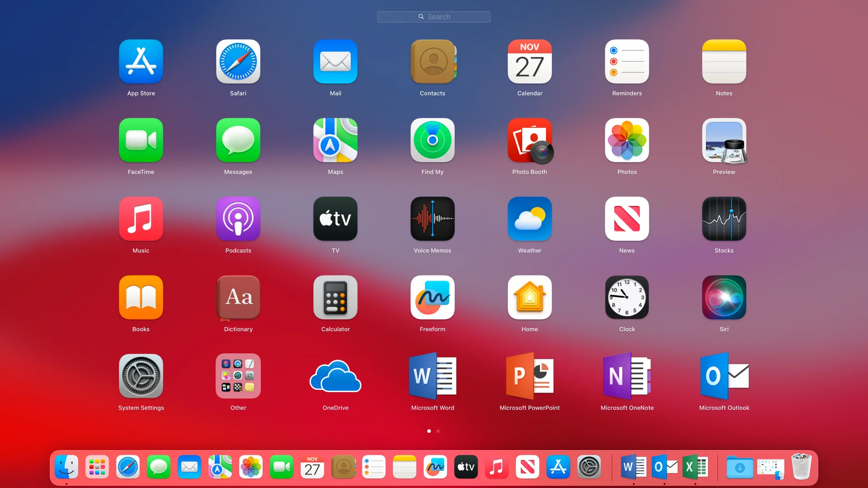Open News from the Launchpad grid
The height and width of the screenshot is (488, 868).
coord(627,219)
